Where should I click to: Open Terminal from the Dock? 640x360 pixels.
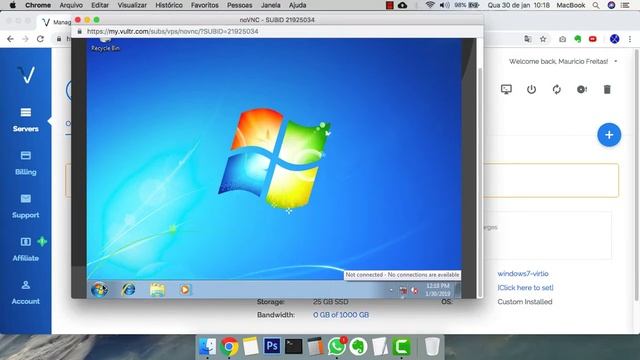[294, 347]
